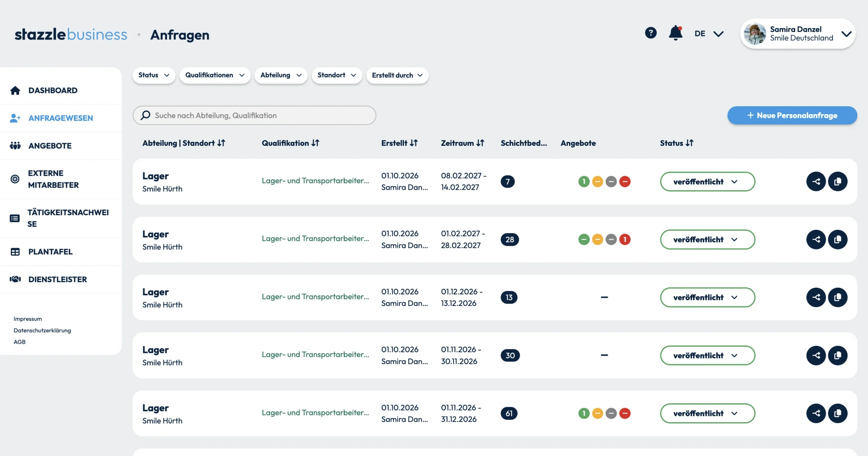Click the red offer badge for 28-shift request
This screenshot has width=868, height=456.
[x=625, y=240]
